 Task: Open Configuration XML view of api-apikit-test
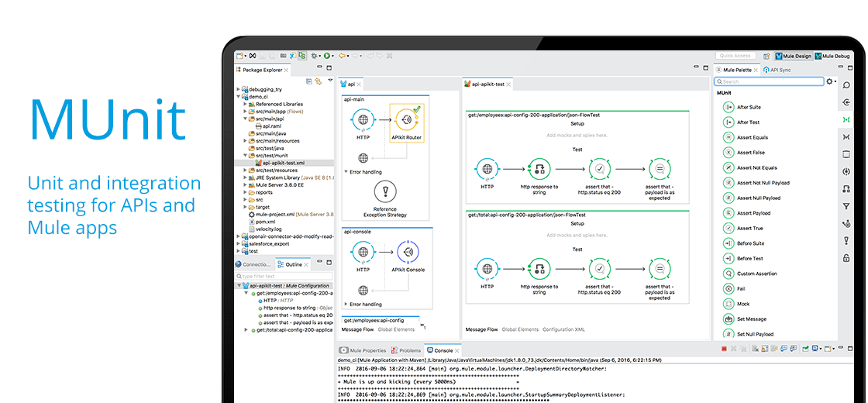pyautogui.click(x=563, y=329)
